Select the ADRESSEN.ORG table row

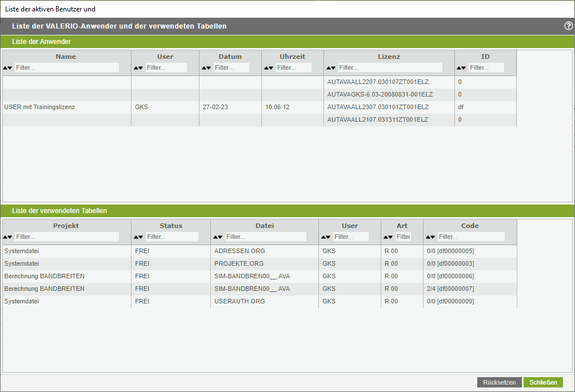[x=239, y=251]
